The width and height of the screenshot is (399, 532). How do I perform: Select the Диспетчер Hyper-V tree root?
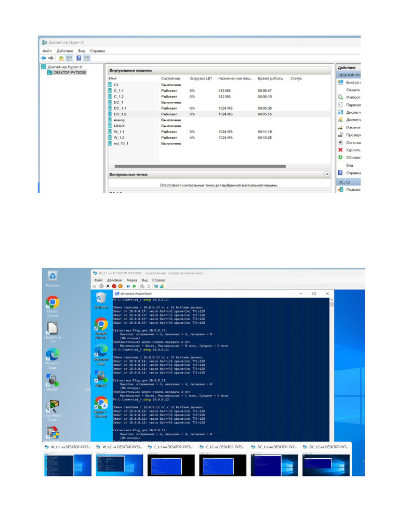coord(61,67)
